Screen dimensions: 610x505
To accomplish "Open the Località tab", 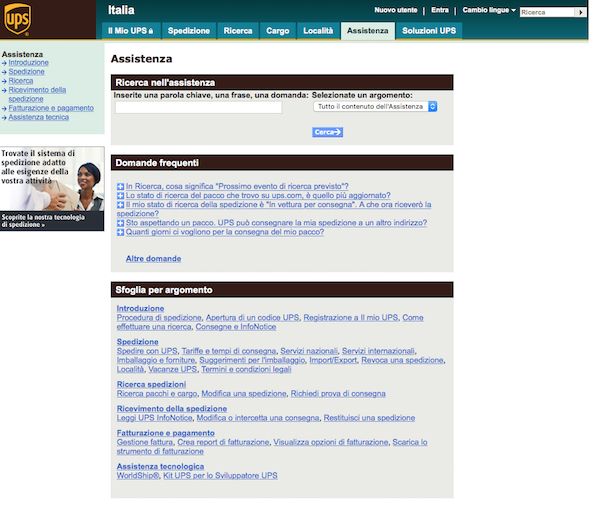I will (318, 31).
